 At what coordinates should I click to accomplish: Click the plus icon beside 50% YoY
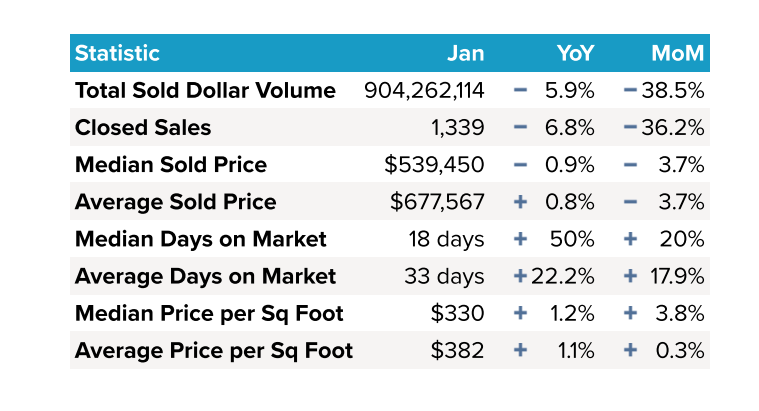(x=520, y=239)
